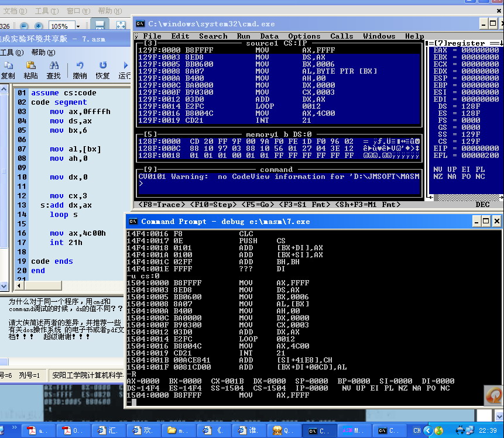Click the 'DS = 128F' register row
Screen dimensions: 504x438
(459, 106)
